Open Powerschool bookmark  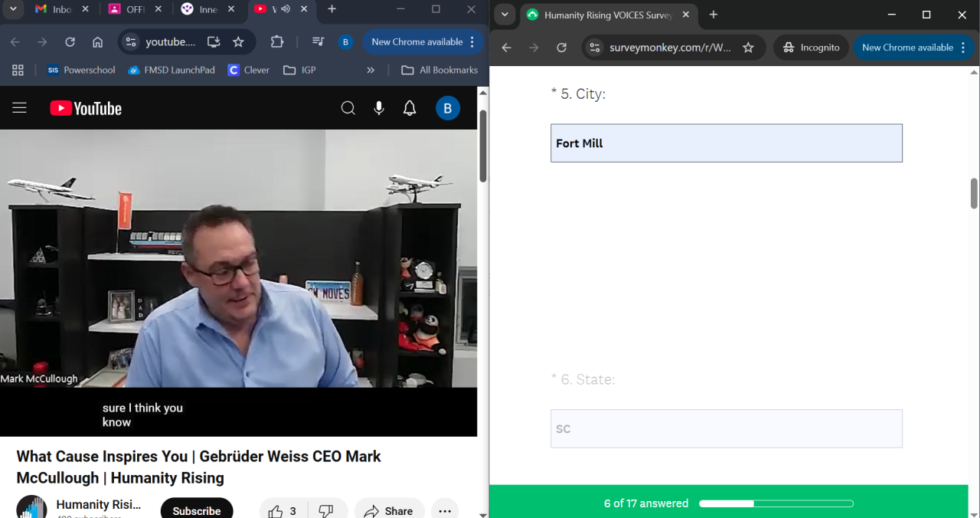coord(80,70)
